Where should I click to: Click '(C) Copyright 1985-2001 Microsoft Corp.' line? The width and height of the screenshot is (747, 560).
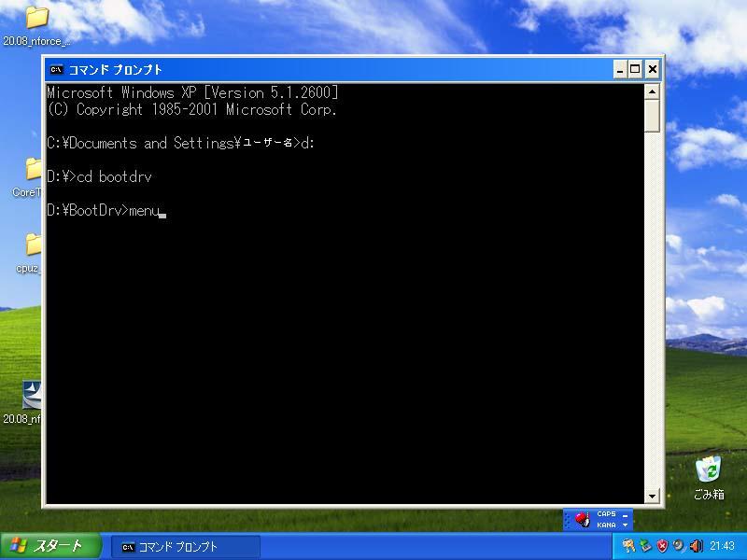(x=191, y=109)
